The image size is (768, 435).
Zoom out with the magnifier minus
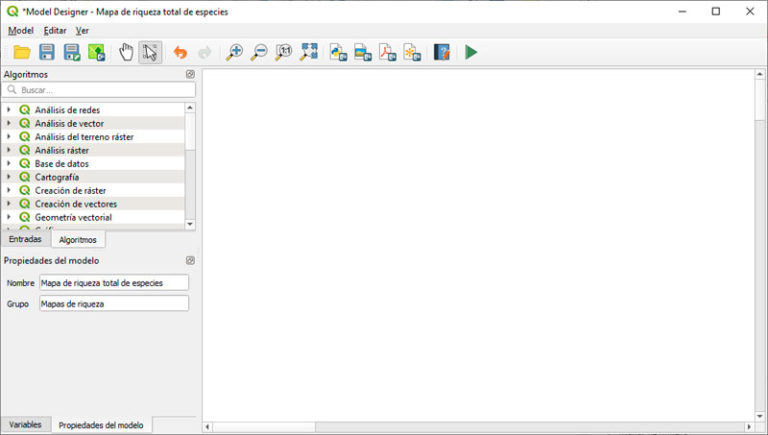[259, 52]
